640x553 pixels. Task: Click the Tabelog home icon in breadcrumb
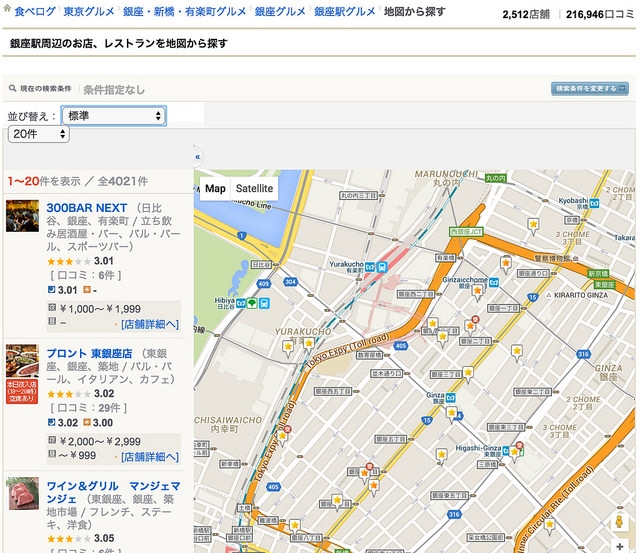tap(9, 12)
